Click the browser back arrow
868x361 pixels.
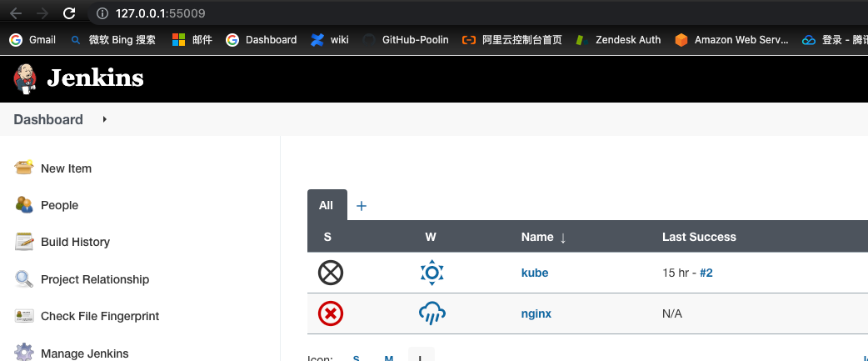tap(16, 13)
